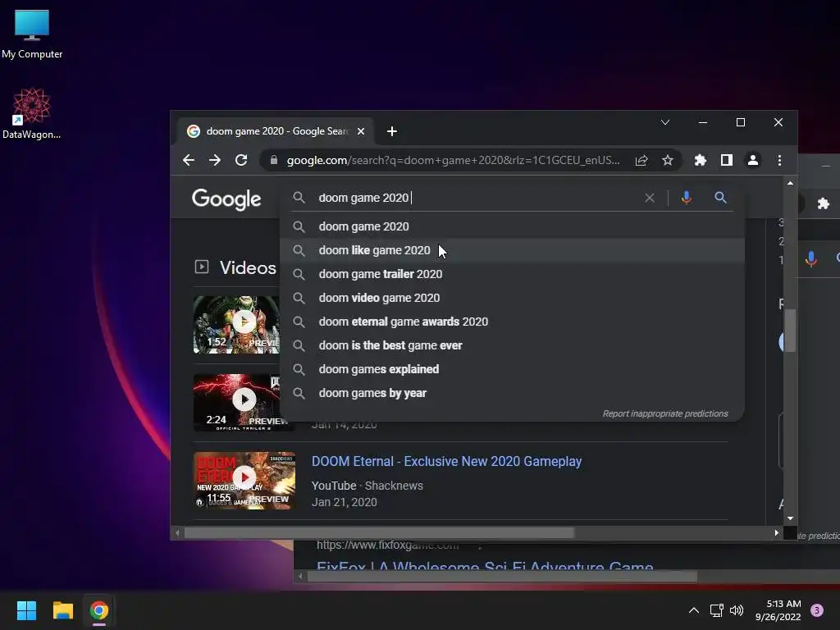Open Chrome side panel
The width and height of the screenshot is (840, 630).
(x=727, y=160)
